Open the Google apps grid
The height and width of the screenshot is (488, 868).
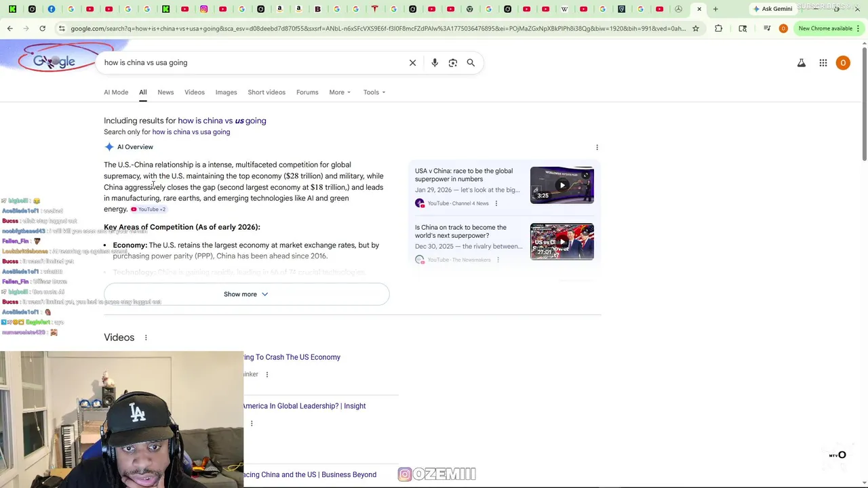823,63
